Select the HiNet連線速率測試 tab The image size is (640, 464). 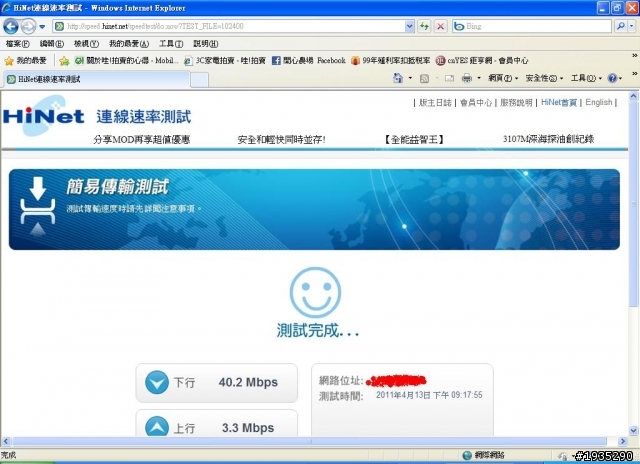tap(97, 79)
